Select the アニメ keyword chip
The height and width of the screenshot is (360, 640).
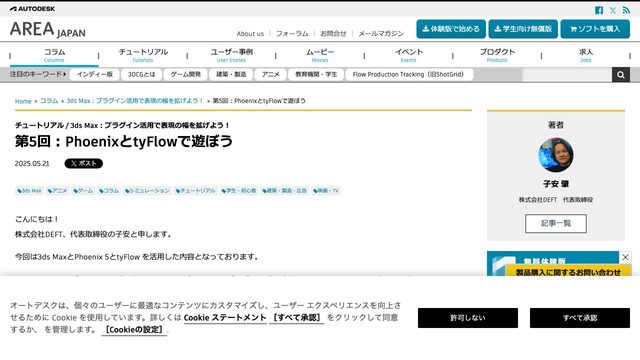pos(271,74)
